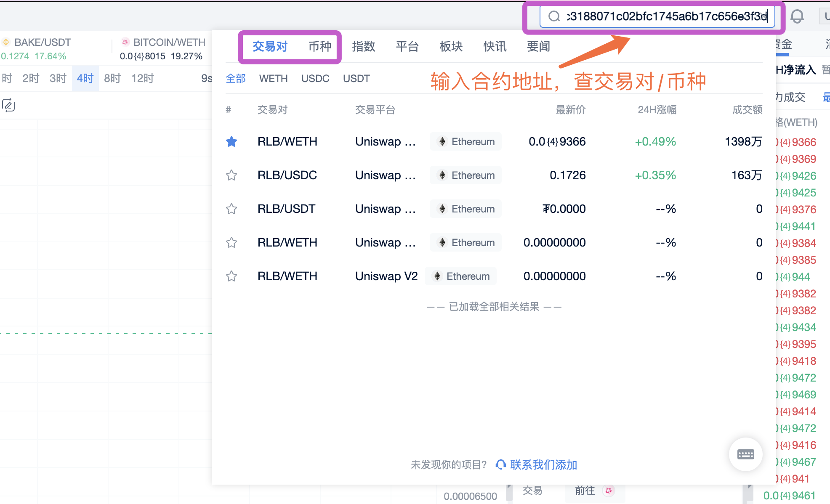The width and height of the screenshot is (830, 504).
Task: Select the 12时 chart interval
Action: 143,78
